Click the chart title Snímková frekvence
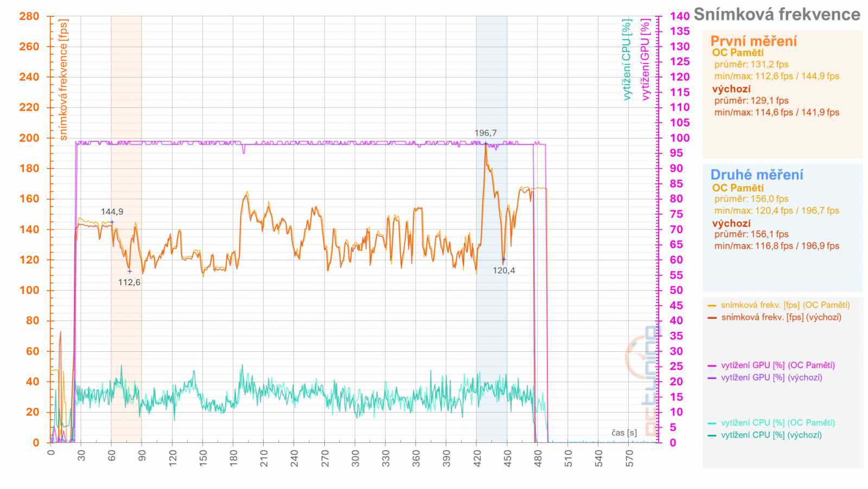Image resolution: width=868 pixels, height=489 pixels. tap(777, 14)
